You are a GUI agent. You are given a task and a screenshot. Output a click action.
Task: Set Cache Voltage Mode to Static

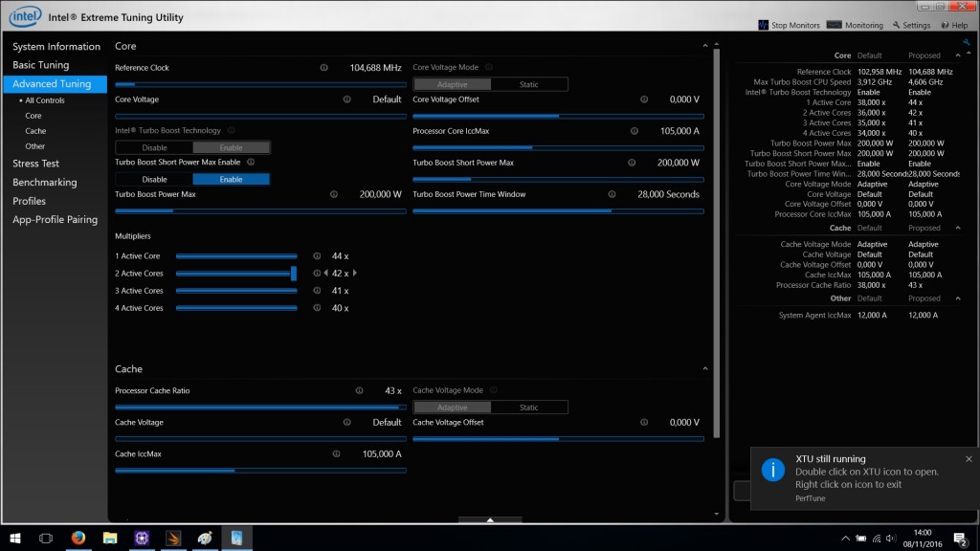(x=528, y=408)
